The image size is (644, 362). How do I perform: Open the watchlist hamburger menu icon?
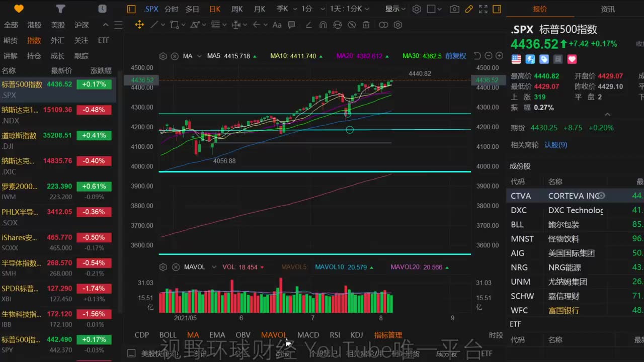pos(118,25)
